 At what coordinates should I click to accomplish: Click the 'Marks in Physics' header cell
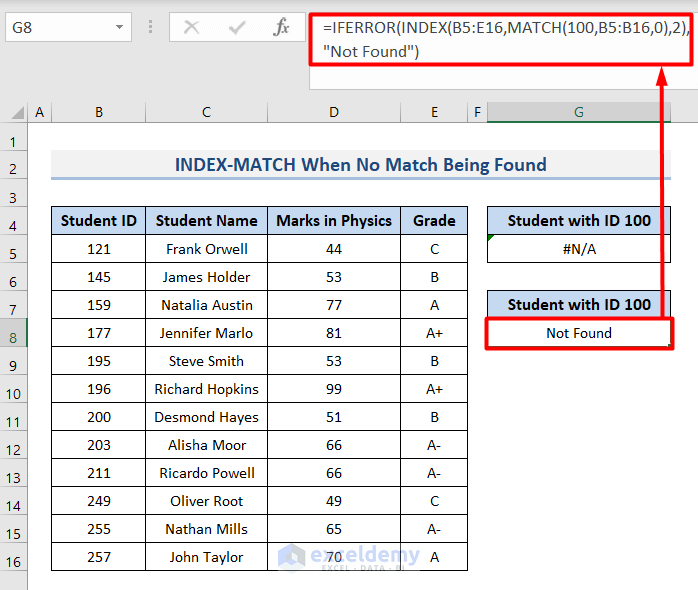coord(333,221)
